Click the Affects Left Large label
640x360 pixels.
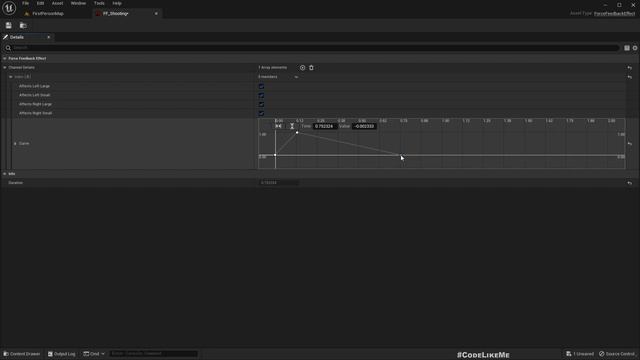pyautogui.click(x=34, y=86)
